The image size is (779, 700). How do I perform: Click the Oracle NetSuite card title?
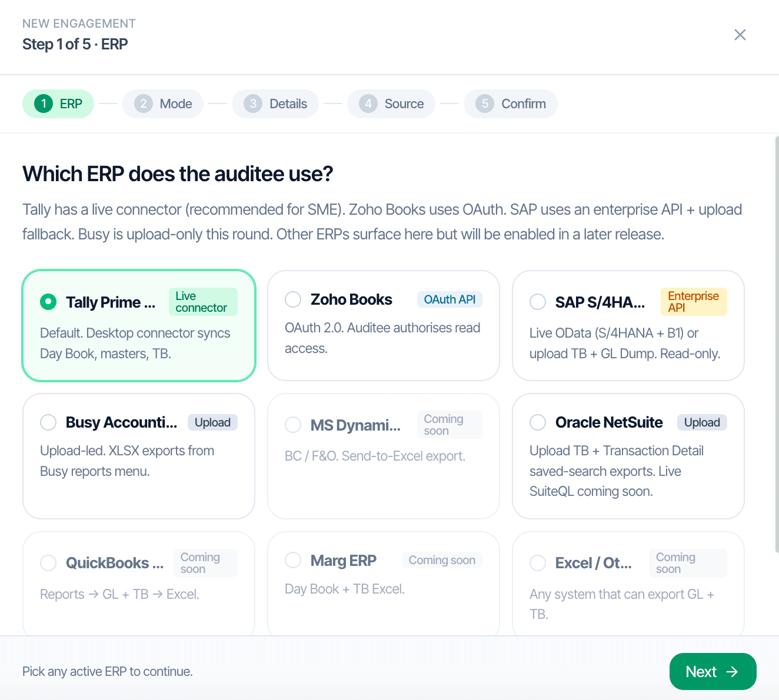(609, 422)
